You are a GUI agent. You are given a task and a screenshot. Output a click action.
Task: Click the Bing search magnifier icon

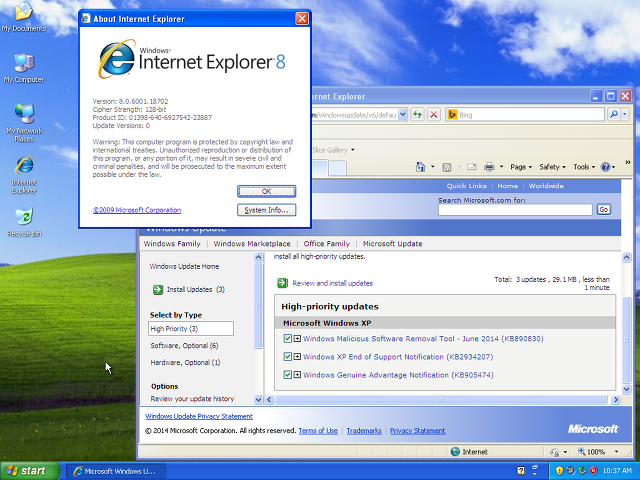pyautogui.click(x=613, y=115)
